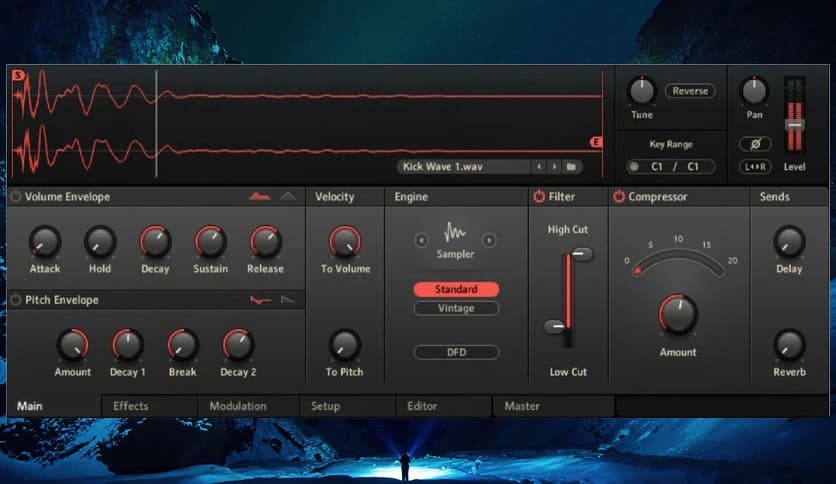Click the High Cut slider handle
The image size is (836, 484).
click(x=582, y=254)
